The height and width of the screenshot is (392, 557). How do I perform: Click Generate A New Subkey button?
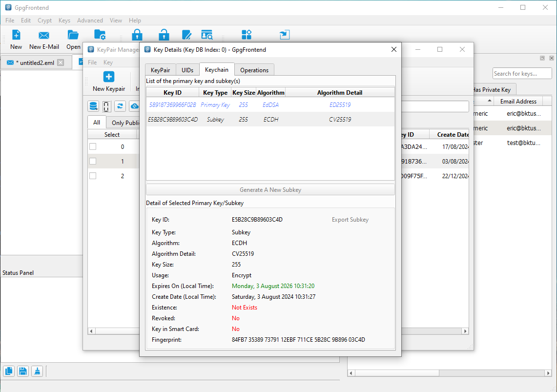pyautogui.click(x=270, y=189)
